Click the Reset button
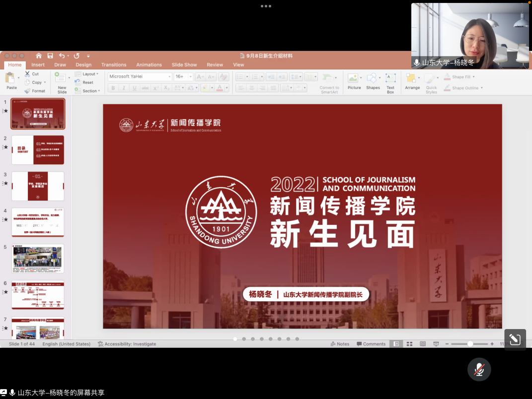Screen dimensions: 532x399 [x=87, y=82]
